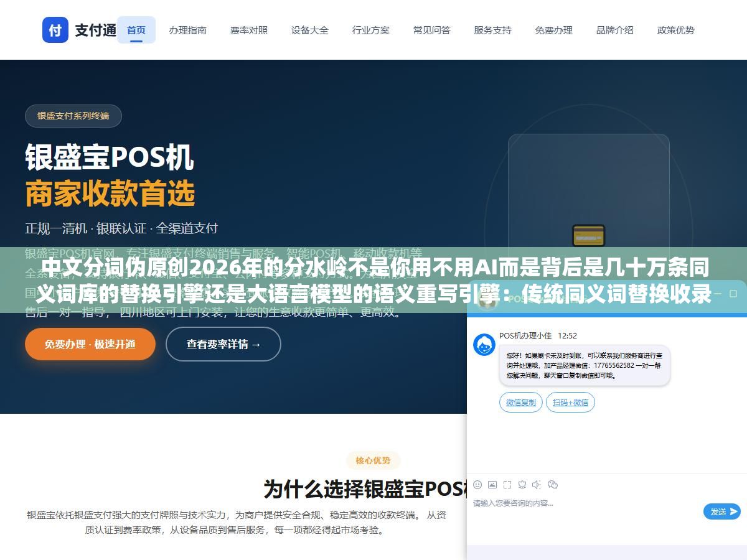Select the 首页 navigation tab

[136, 30]
